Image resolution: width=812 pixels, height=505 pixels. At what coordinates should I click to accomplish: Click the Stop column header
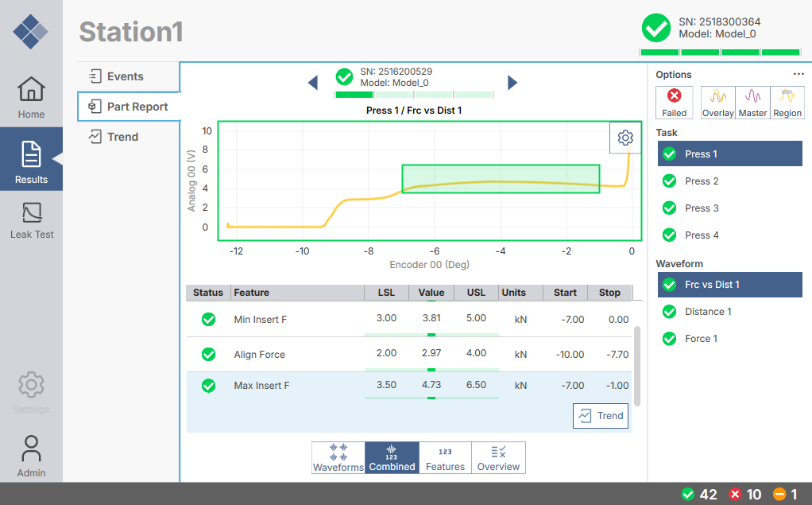609,293
